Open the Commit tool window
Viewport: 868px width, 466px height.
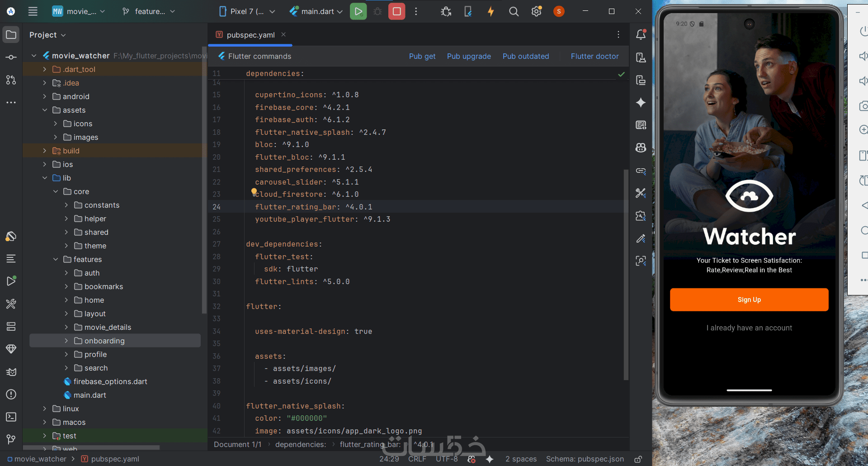11,57
